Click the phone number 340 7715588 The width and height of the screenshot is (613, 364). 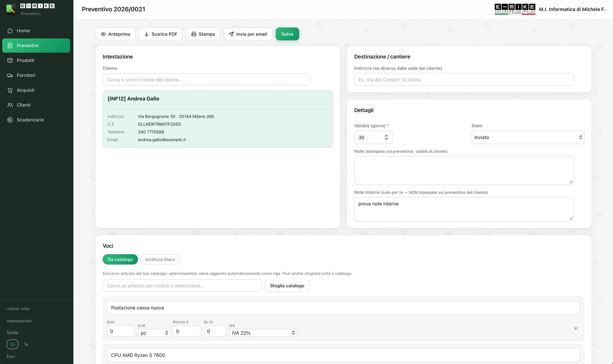(x=151, y=132)
